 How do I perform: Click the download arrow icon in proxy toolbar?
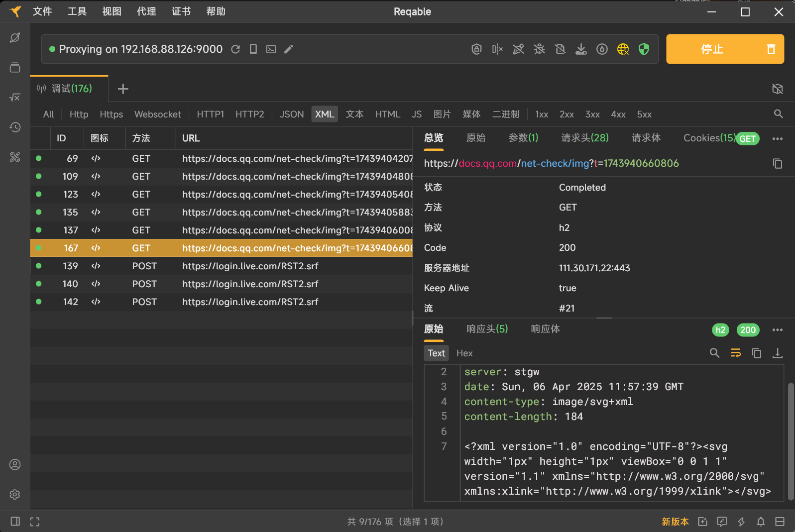[x=581, y=49]
